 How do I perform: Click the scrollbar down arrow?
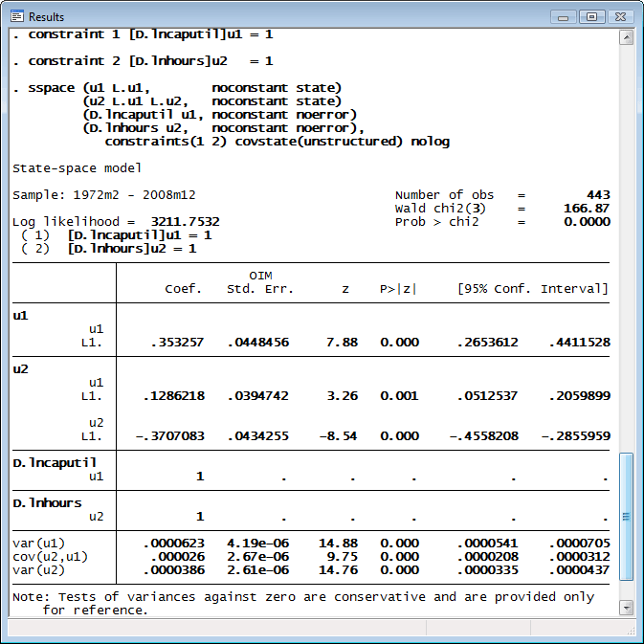(627, 607)
